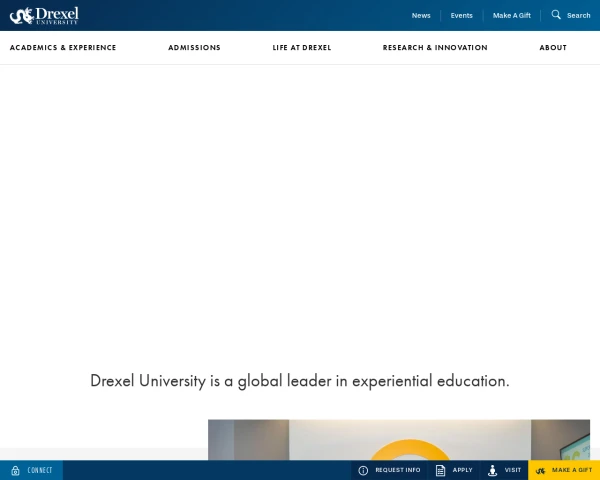Click the Visit pin icon
The image size is (600, 480).
pos(492,470)
